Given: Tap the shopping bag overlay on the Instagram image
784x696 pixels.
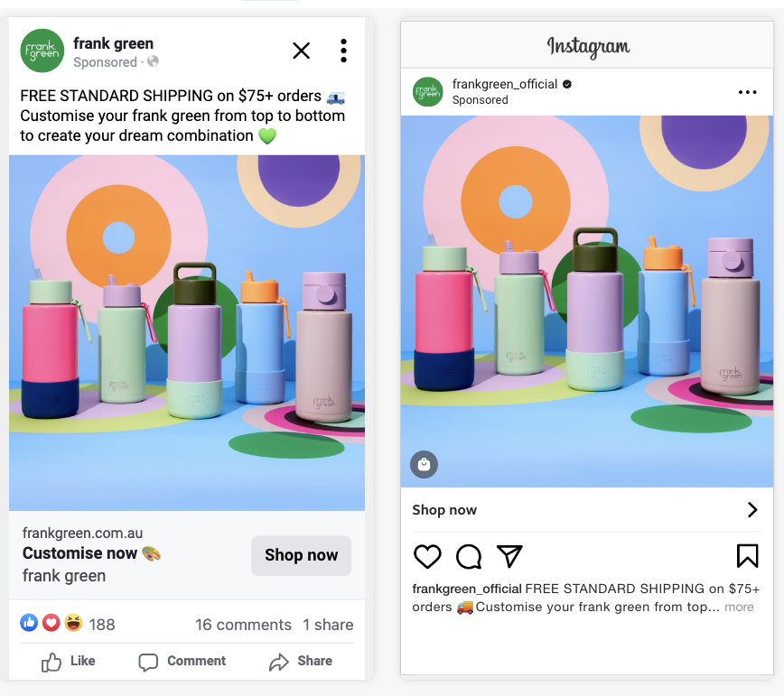Looking at the screenshot, I should 425,465.
